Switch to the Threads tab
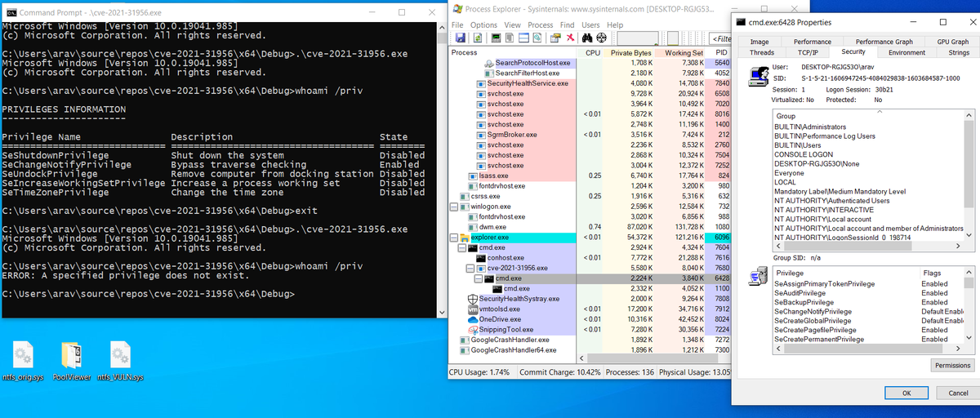This screenshot has width=980, height=418. (x=761, y=52)
